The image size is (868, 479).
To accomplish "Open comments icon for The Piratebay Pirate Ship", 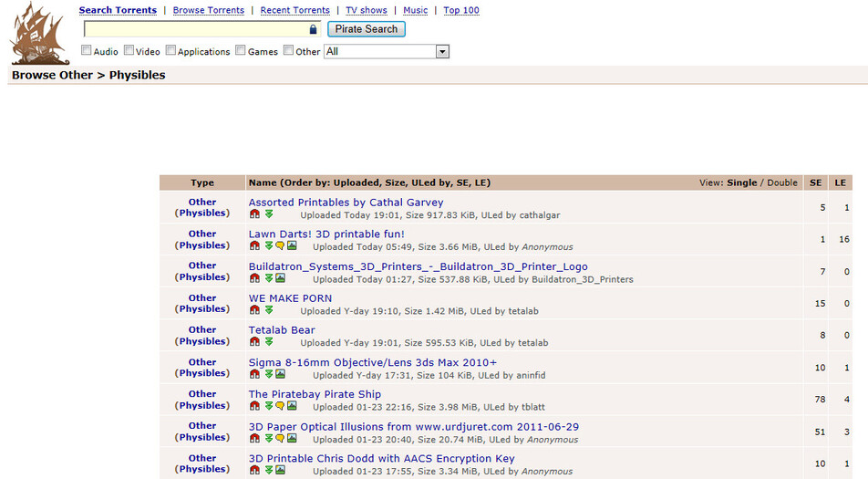I will point(280,406).
